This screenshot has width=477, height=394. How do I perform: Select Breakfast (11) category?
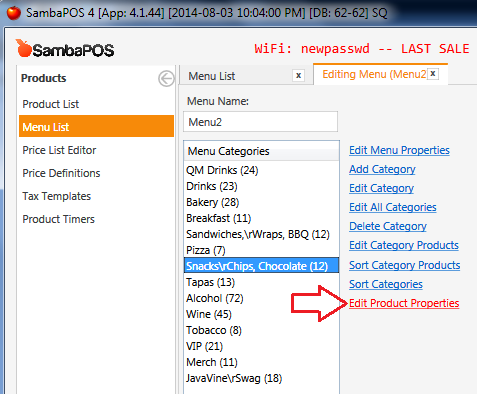point(261,218)
